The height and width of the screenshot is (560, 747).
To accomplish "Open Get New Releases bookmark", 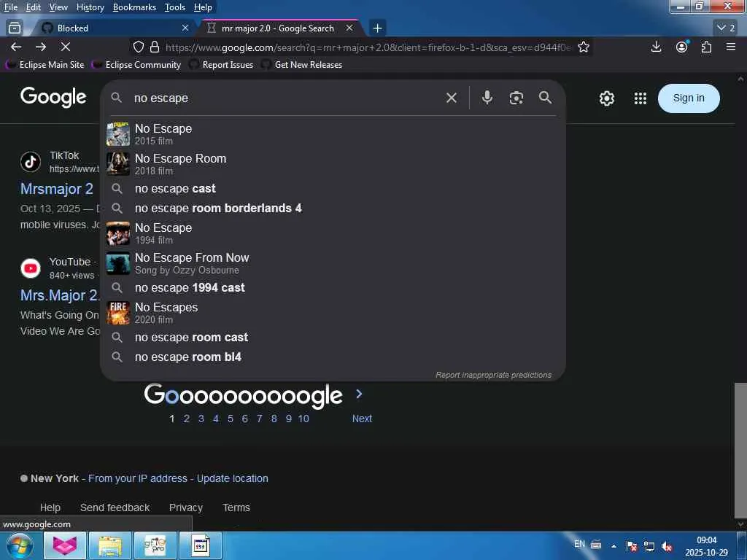I will tap(301, 65).
